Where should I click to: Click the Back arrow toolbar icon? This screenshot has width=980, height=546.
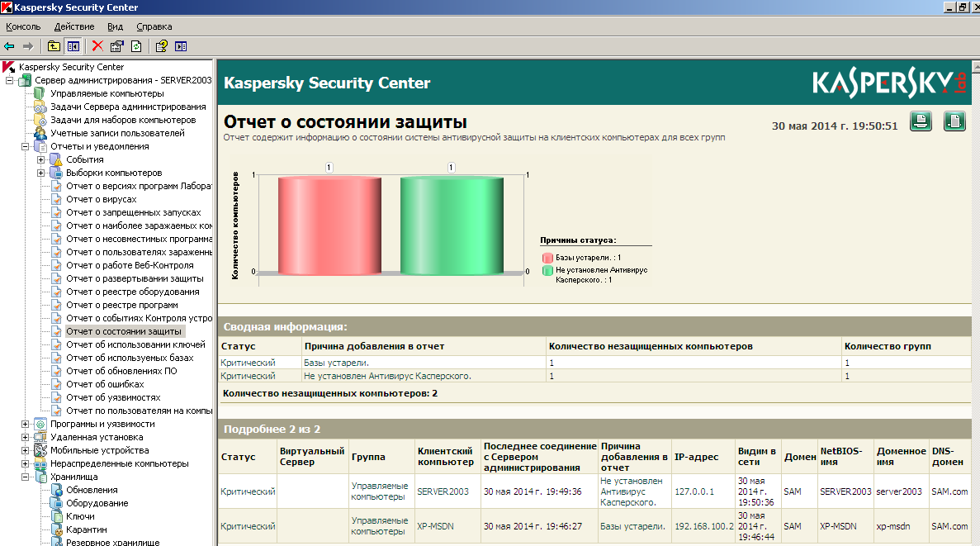pyautogui.click(x=9, y=46)
